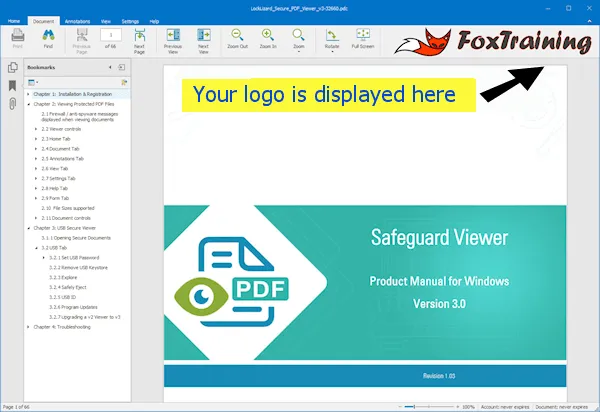Click the status bar zoom minus button

pyautogui.click(x=400, y=407)
